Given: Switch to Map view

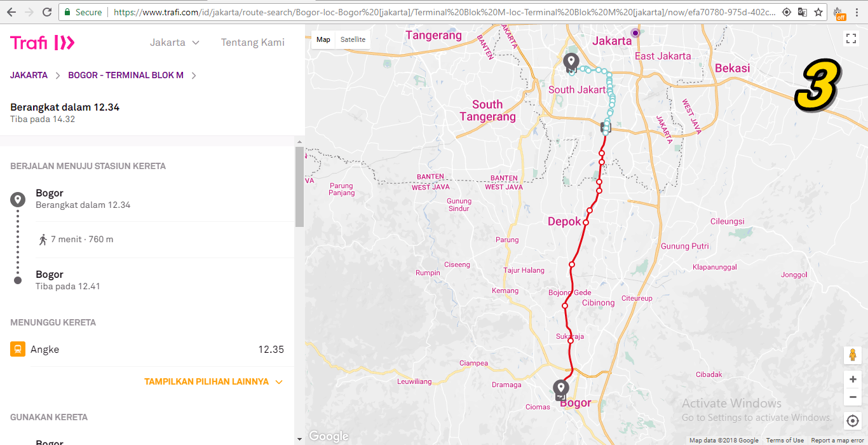Looking at the screenshot, I should coord(323,39).
